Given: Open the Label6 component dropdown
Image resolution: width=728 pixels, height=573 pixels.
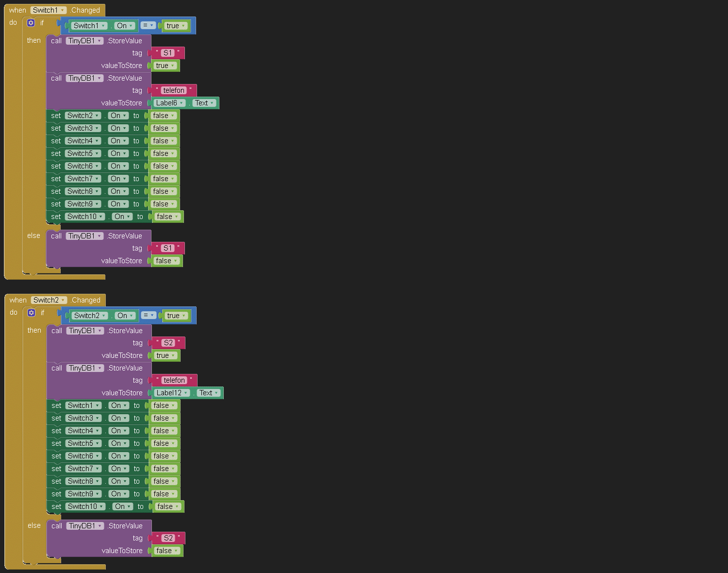Looking at the screenshot, I should click(x=169, y=103).
